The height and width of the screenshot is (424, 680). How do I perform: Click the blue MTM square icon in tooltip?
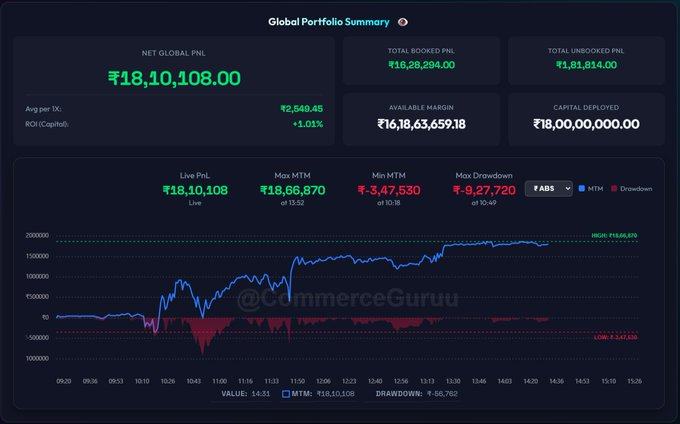(286, 394)
